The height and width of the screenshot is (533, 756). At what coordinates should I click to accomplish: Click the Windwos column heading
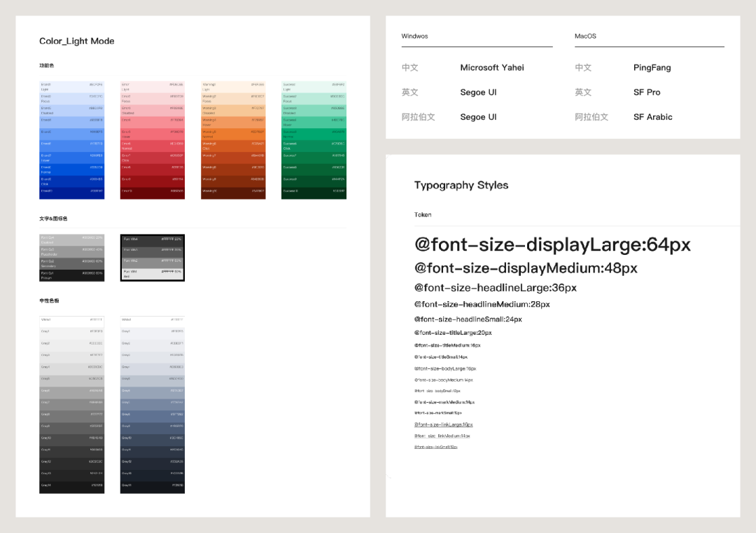click(x=414, y=36)
